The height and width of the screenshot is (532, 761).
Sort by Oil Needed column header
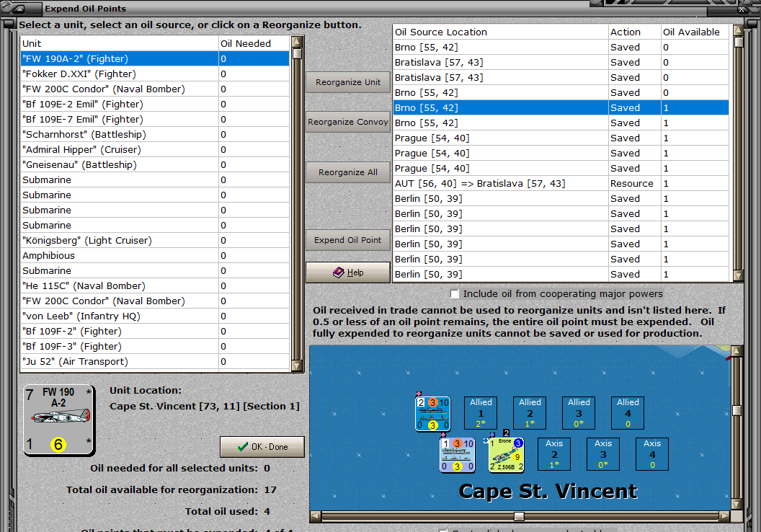point(254,43)
